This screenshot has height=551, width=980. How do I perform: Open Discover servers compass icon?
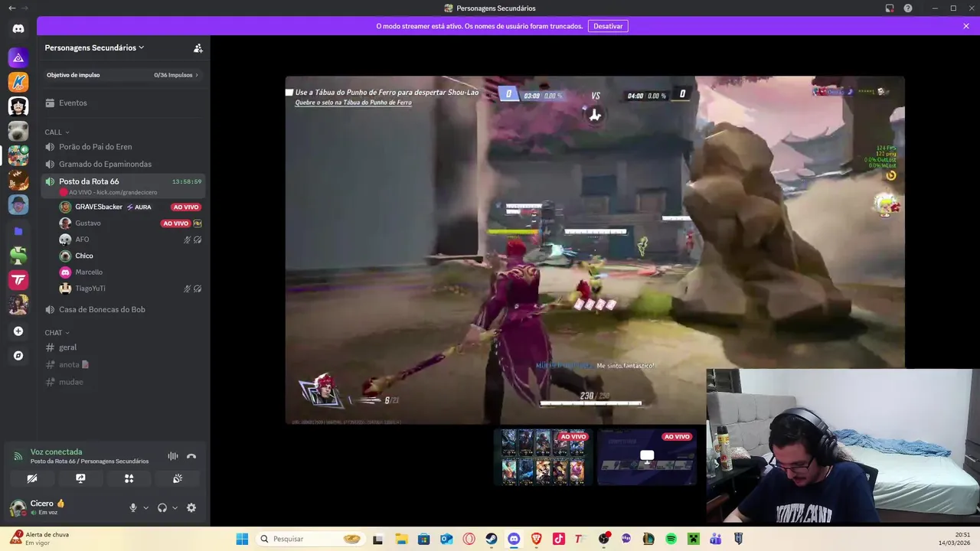point(18,356)
